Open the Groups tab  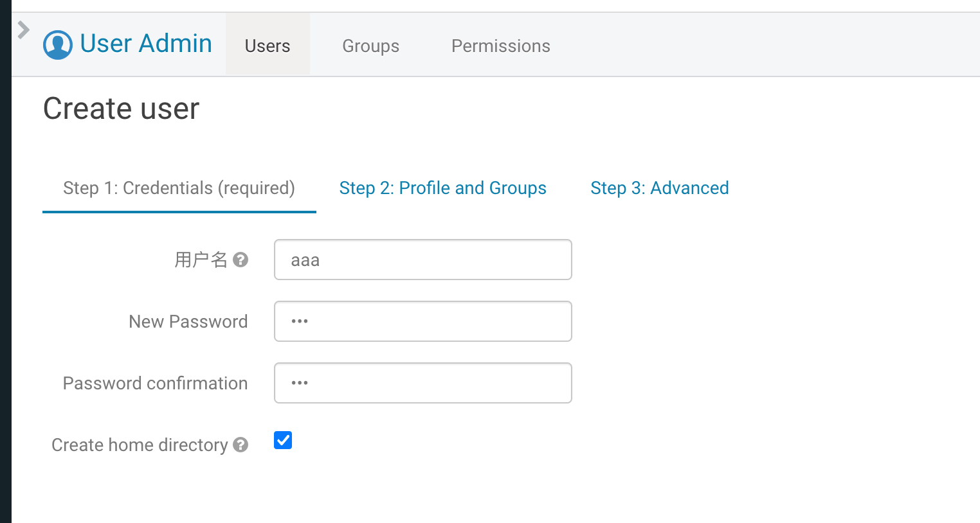click(x=370, y=46)
